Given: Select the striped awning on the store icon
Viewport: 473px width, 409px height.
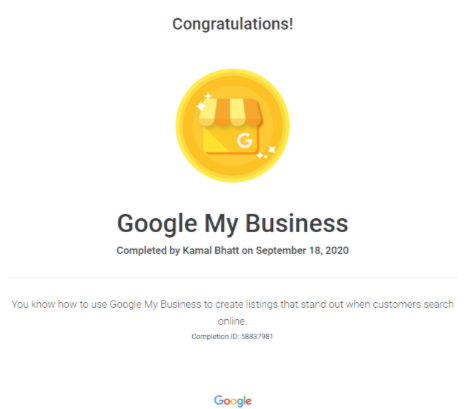Looking at the screenshot, I should pos(231,112).
